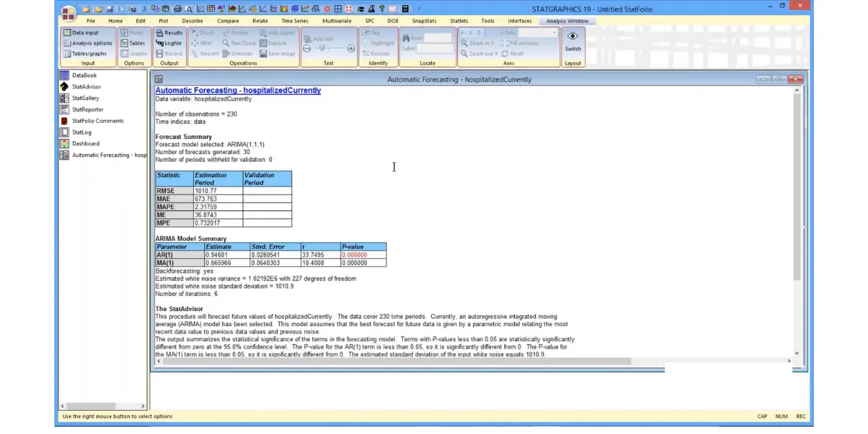Click MA(1) estimate 0.665966 cell
This screenshot has width=868, height=434.
pyautogui.click(x=226, y=263)
